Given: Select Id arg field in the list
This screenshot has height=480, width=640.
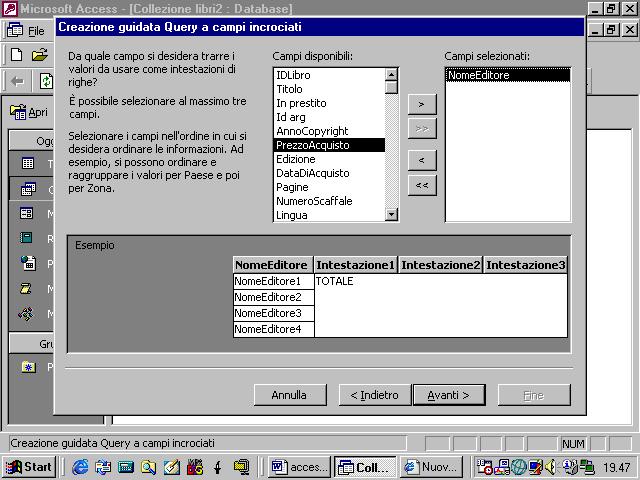Looking at the screenshot, I should 329,117.
